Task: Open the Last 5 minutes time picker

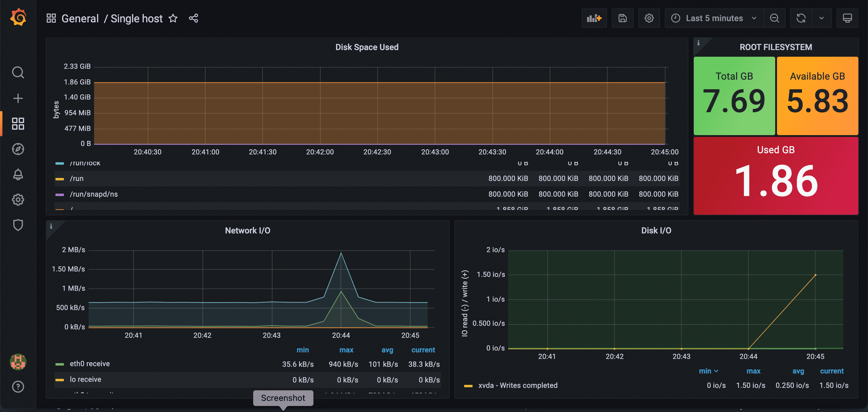Action: pyautogui.click(x=714, y=18)
